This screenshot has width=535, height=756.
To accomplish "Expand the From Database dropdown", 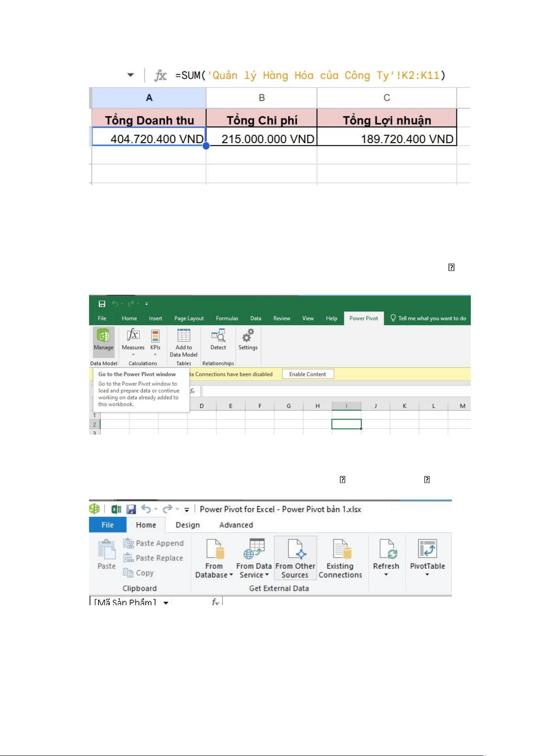I will (231, 575).
